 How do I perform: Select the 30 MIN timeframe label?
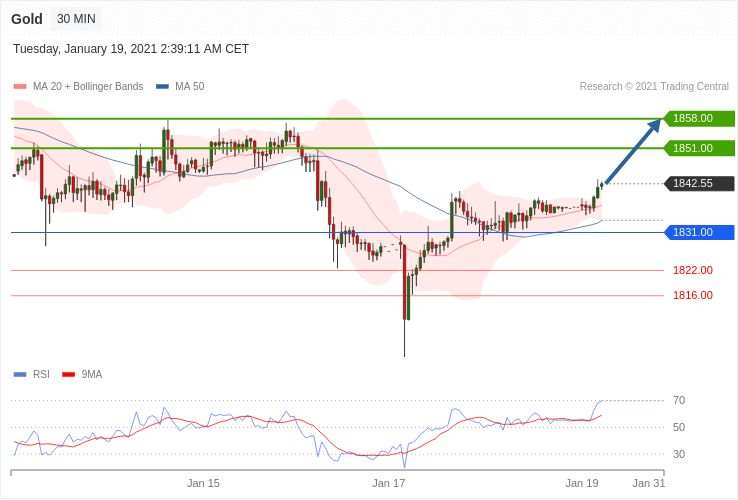tap(76, 19)
